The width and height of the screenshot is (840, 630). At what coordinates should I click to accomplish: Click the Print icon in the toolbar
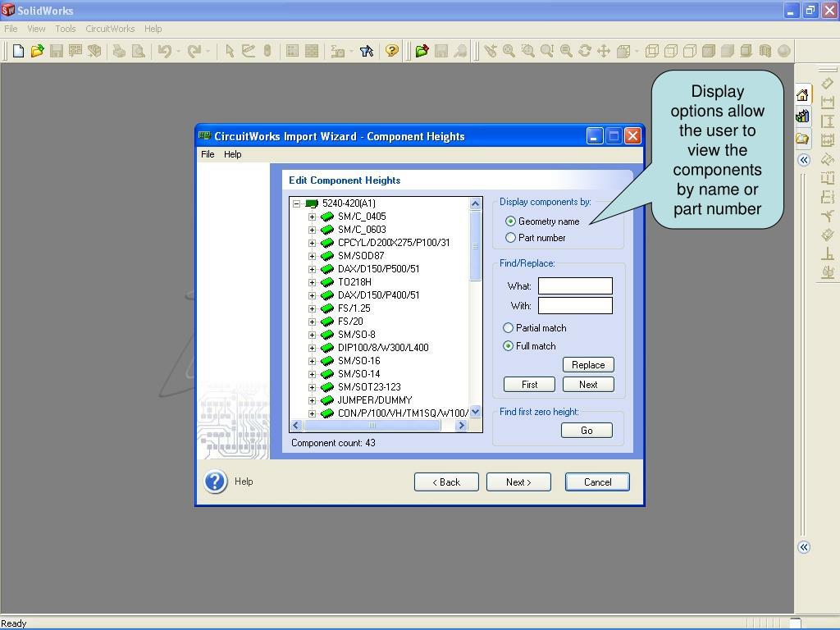(x=119, y=51)
